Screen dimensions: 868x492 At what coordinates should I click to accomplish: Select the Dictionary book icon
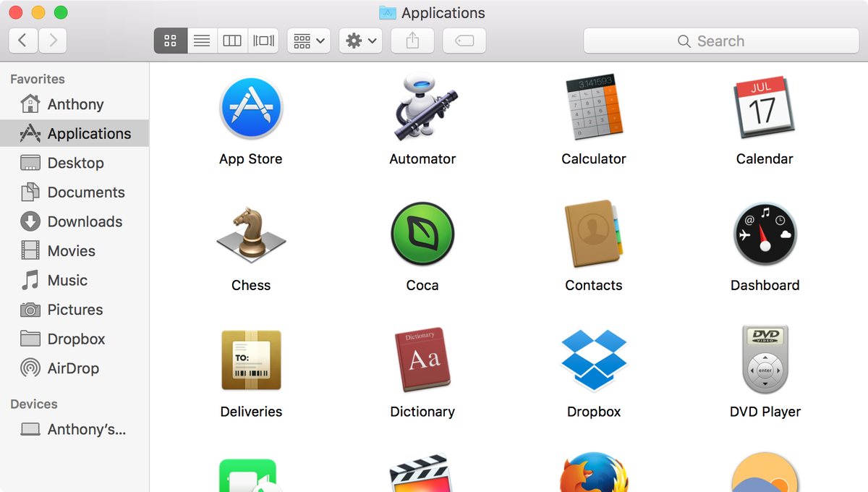(422, 360)
